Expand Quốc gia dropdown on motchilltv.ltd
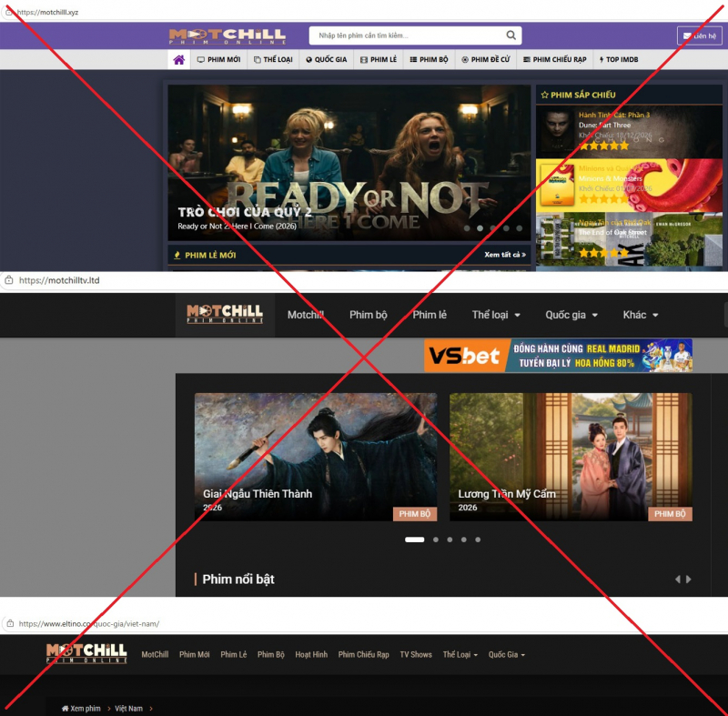The image size is (728, 716). [571, 315]
